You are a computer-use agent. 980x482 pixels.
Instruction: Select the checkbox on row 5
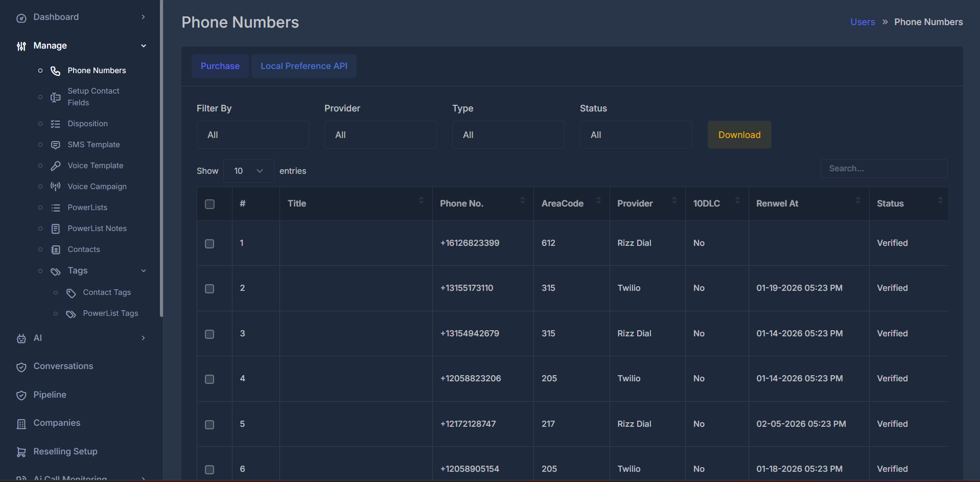point(209,424)
